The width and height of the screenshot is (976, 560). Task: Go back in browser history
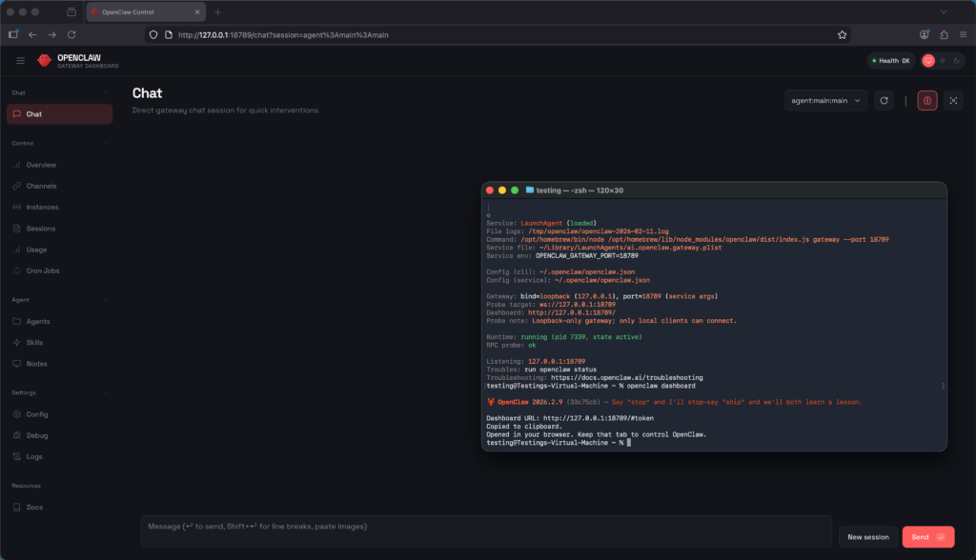tap(32, 35)
